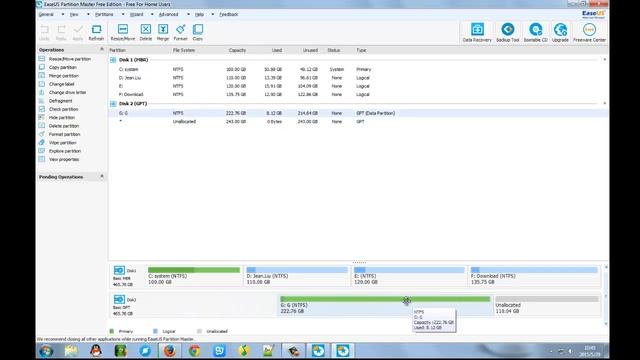Click Wipe partition operation

coord(62,143)
